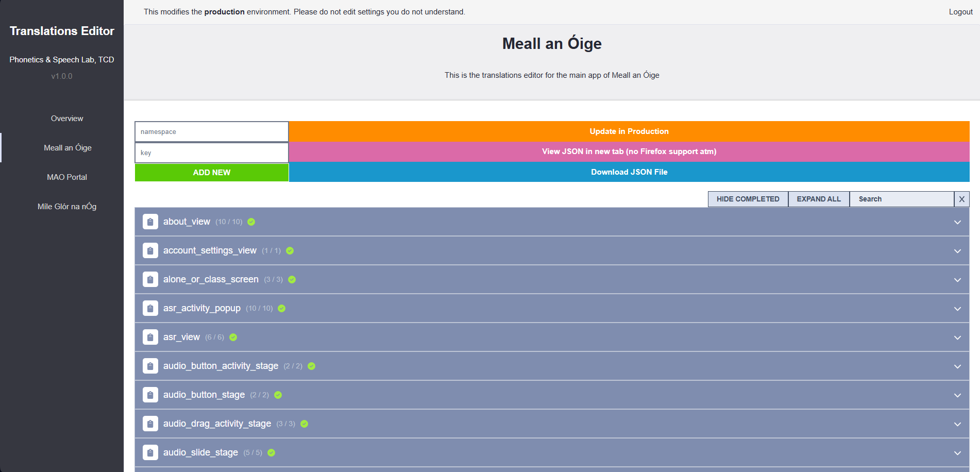The width and height of the screenshot is (980, 472).
Task: Click the clipboard icon beside account_settings_view
Action: coord(150,251)
